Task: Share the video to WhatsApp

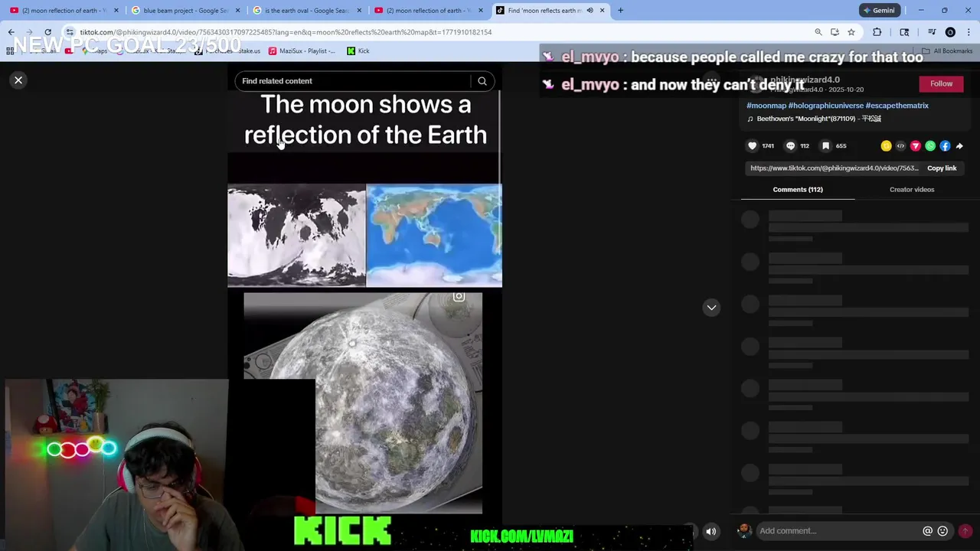Action: point(930,145)
